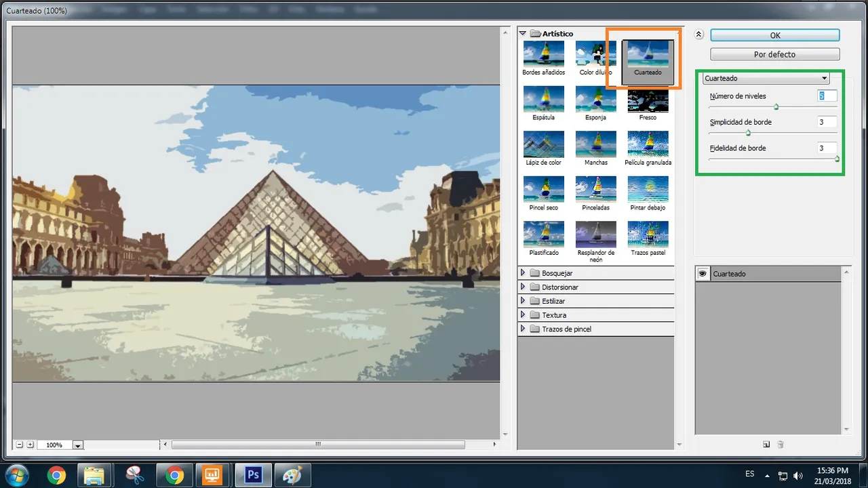
Task: Delete the effect layer with trash icon
Action: tap(781, 445)
